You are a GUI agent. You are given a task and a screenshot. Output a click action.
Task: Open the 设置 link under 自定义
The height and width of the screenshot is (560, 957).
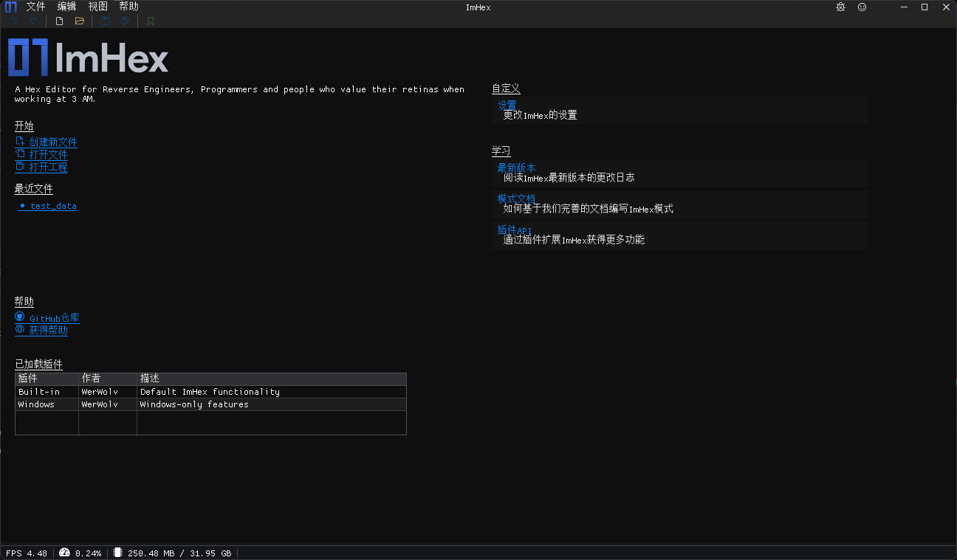(507, 104)
